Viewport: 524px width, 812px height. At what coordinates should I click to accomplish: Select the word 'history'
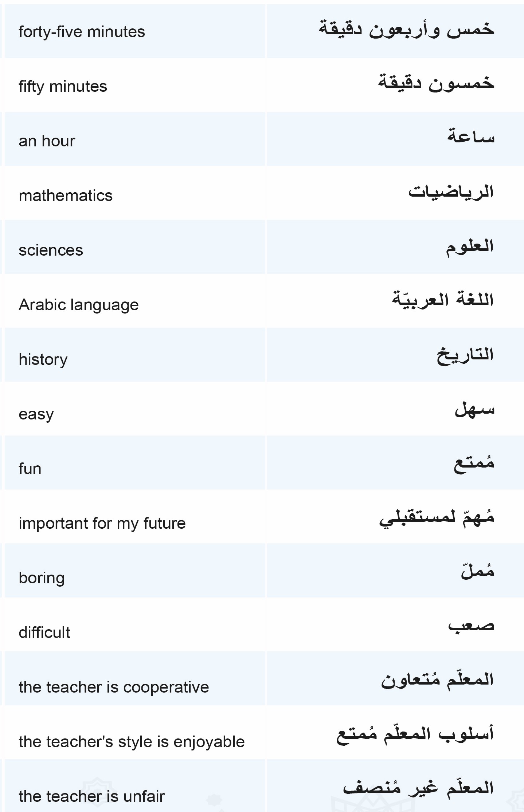tap(43, 360)
